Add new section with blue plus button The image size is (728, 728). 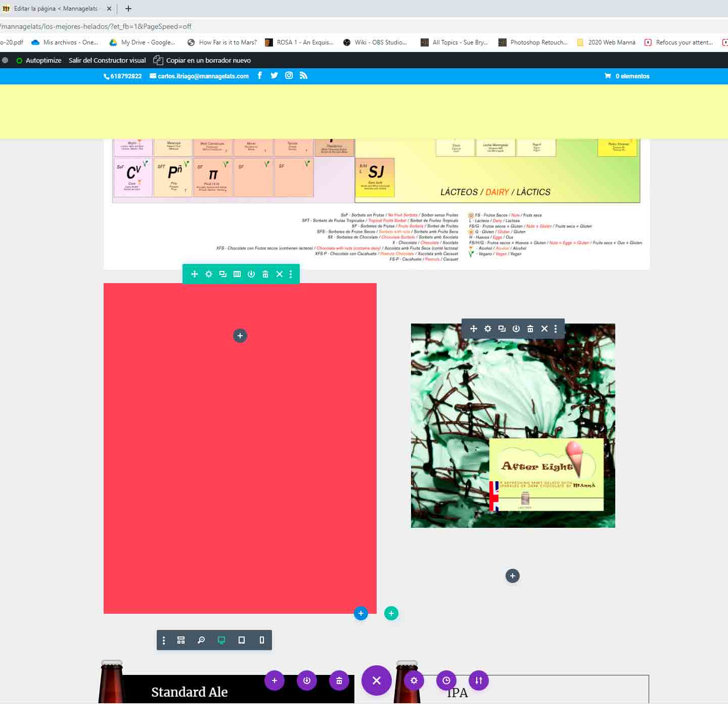coord(361,613)
